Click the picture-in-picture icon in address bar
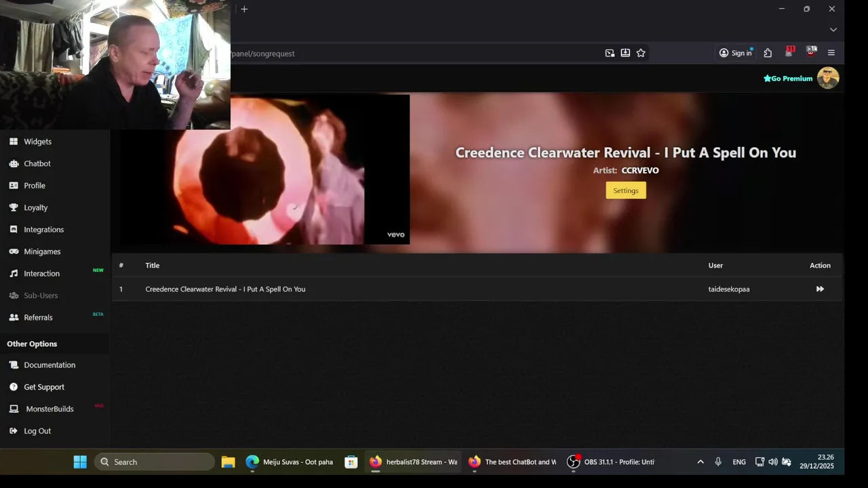The image size is (868, 488). tap(610, 53)
